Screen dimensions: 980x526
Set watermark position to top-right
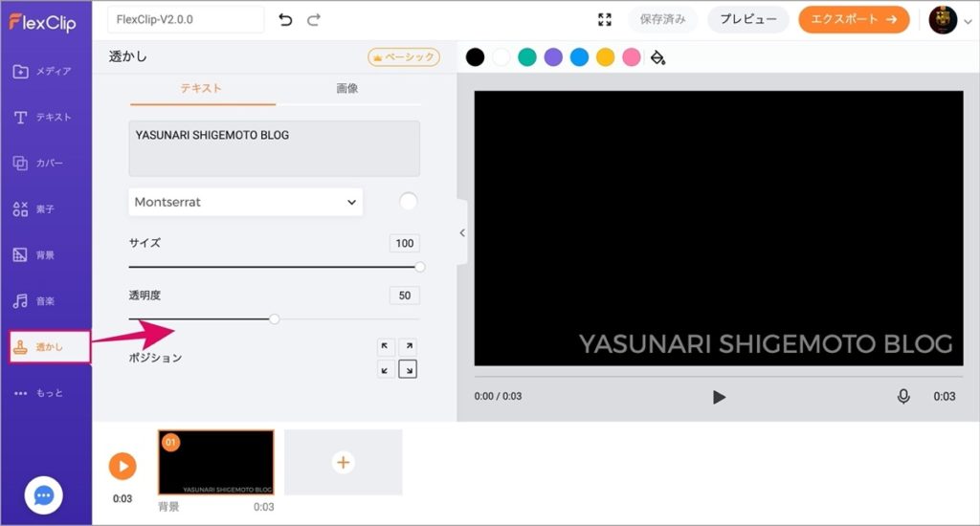tap(408, 346)
